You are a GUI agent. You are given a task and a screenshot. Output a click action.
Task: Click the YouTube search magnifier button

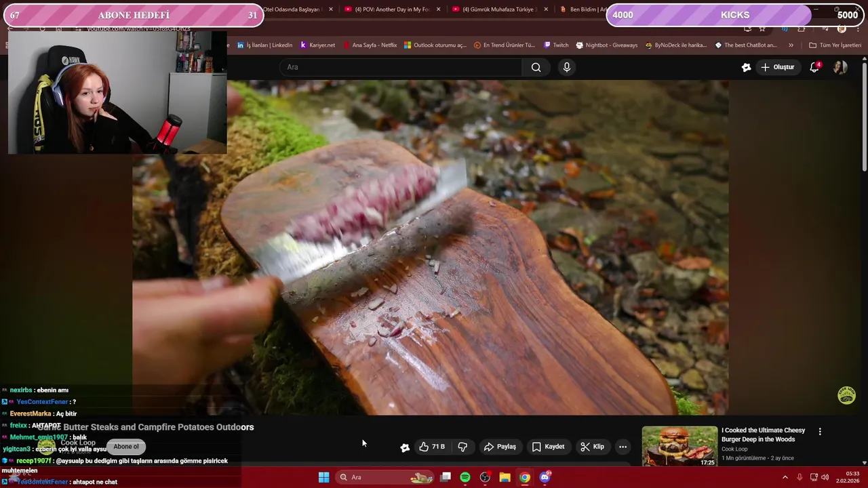click(536, 67)
